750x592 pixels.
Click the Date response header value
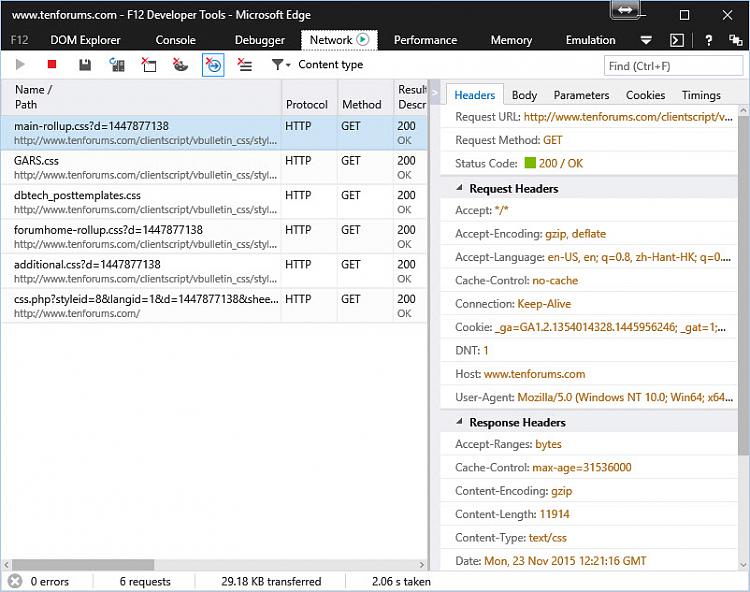pos(565,561)
